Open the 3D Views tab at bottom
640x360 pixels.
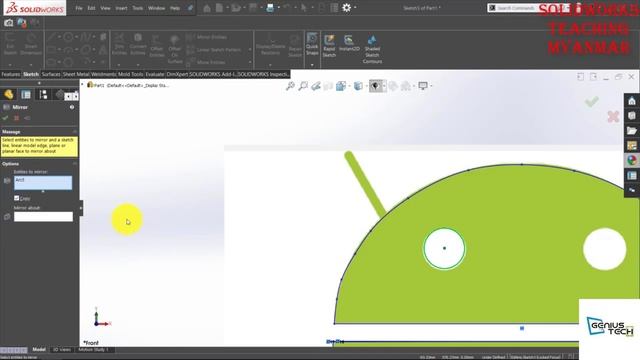click(x=62, y=349)
